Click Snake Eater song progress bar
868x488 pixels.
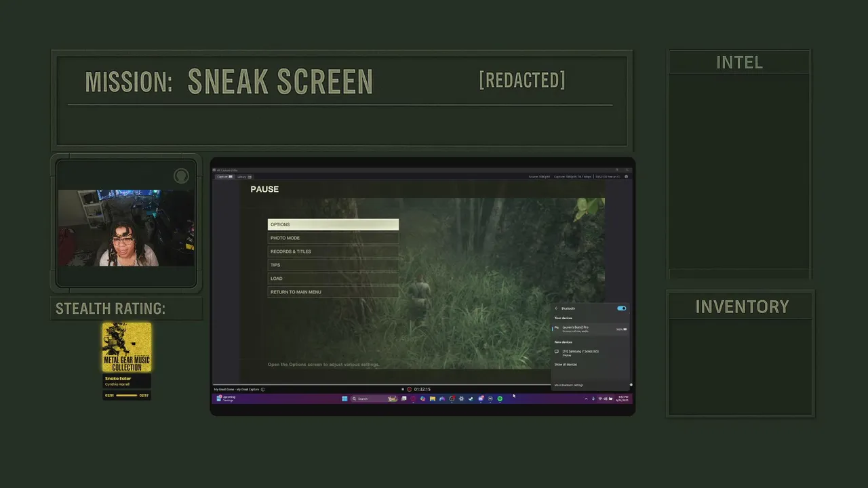click(127, 395)
